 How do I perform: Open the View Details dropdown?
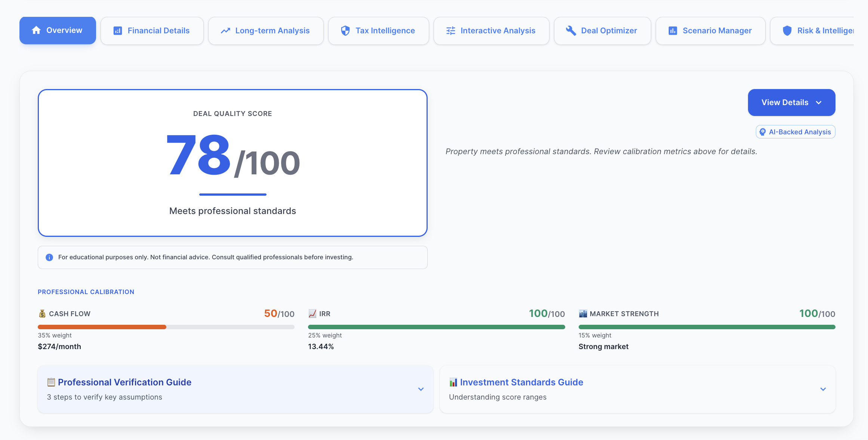(x=791, y=103)
